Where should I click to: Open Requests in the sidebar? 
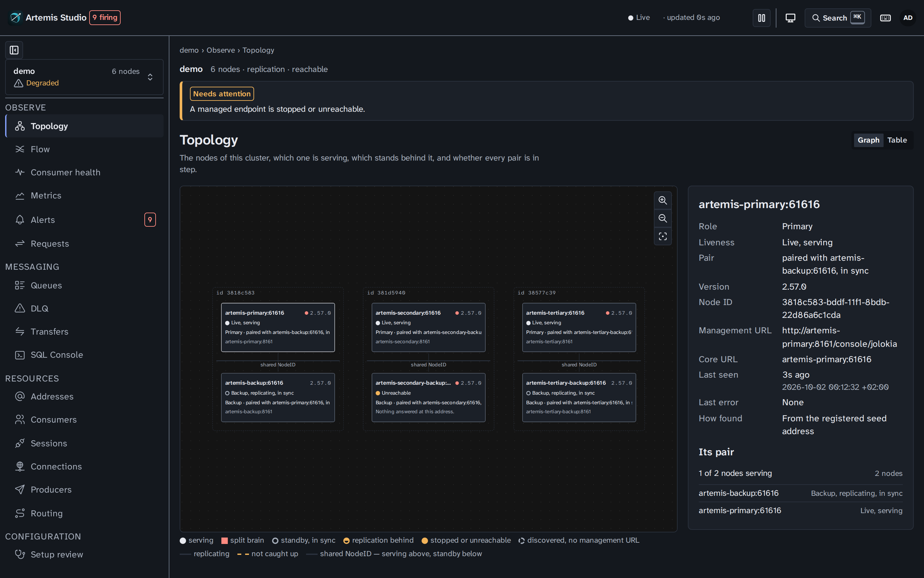[x=84, y=243]
